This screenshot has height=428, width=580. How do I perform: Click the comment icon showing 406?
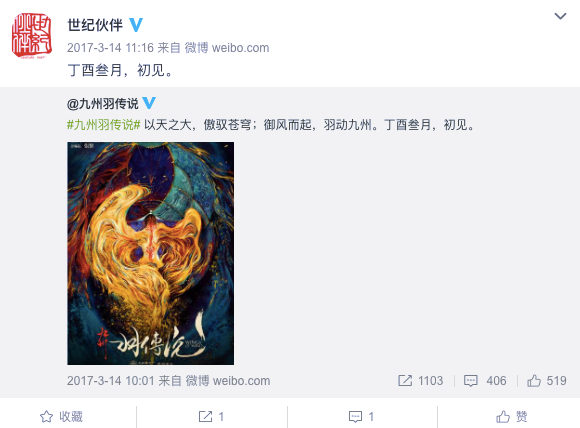[x=471, y=381]
